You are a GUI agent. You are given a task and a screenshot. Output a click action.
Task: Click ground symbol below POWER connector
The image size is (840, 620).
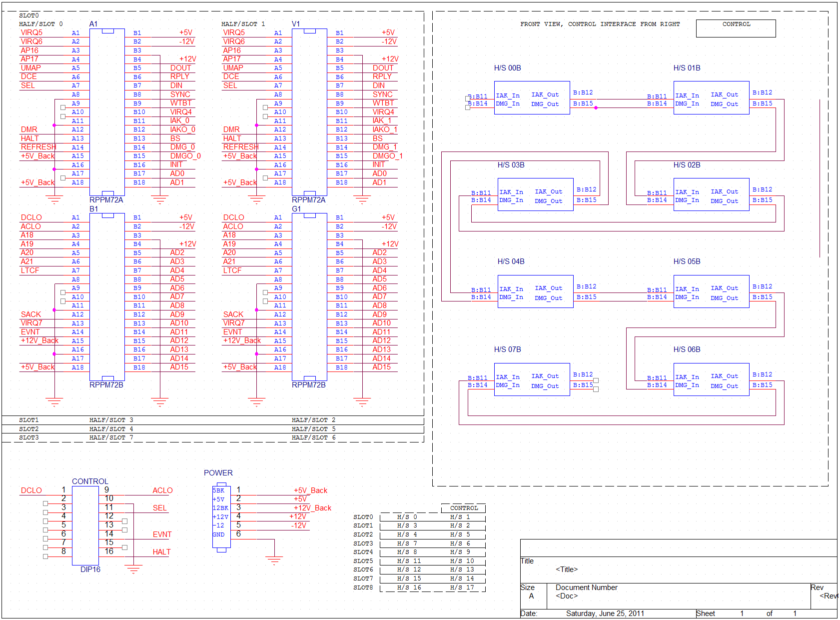[274, 560]
